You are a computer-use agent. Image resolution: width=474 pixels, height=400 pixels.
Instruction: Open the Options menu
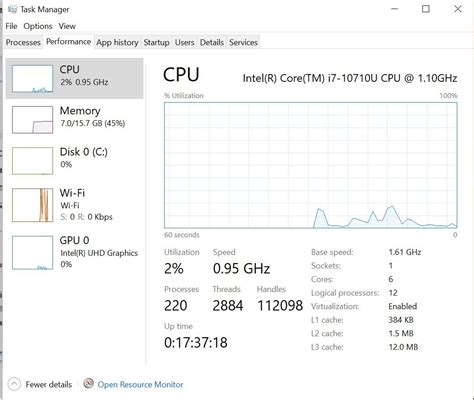pos(38,26)
